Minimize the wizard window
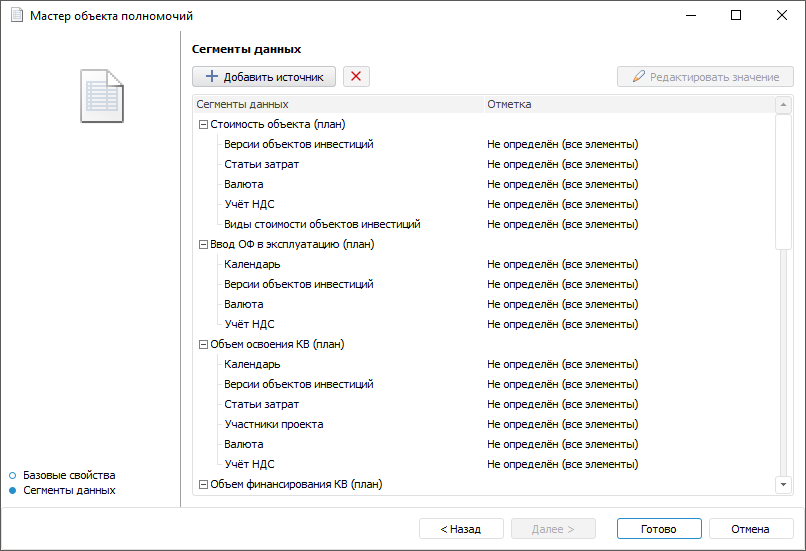 [690, 16]
